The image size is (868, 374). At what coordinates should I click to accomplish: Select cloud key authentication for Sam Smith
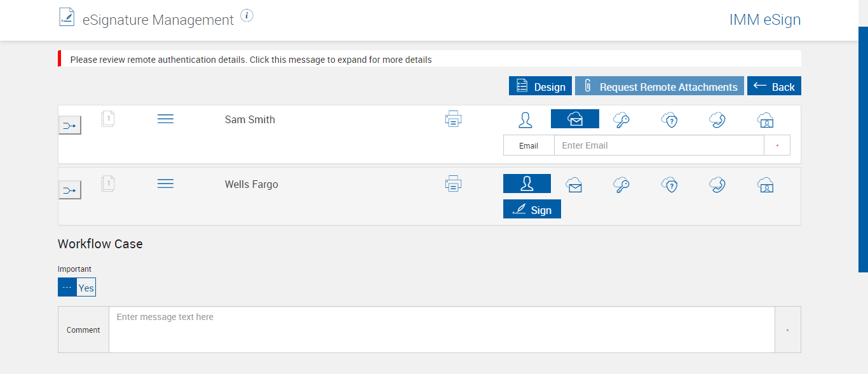621,119
